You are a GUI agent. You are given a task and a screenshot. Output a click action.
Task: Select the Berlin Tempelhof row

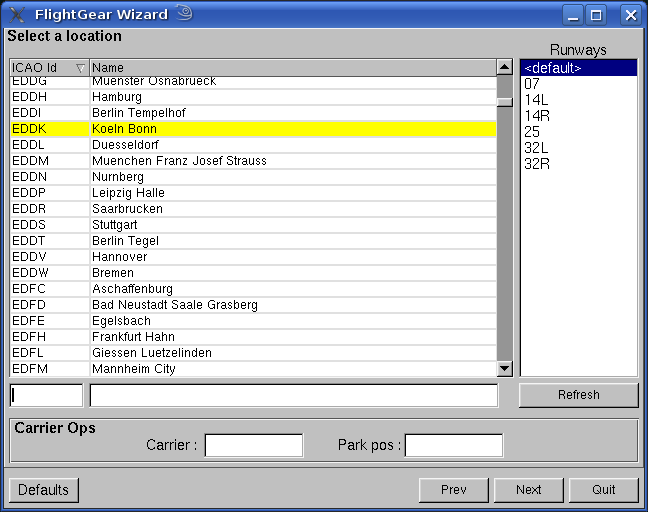click(253, 113)
